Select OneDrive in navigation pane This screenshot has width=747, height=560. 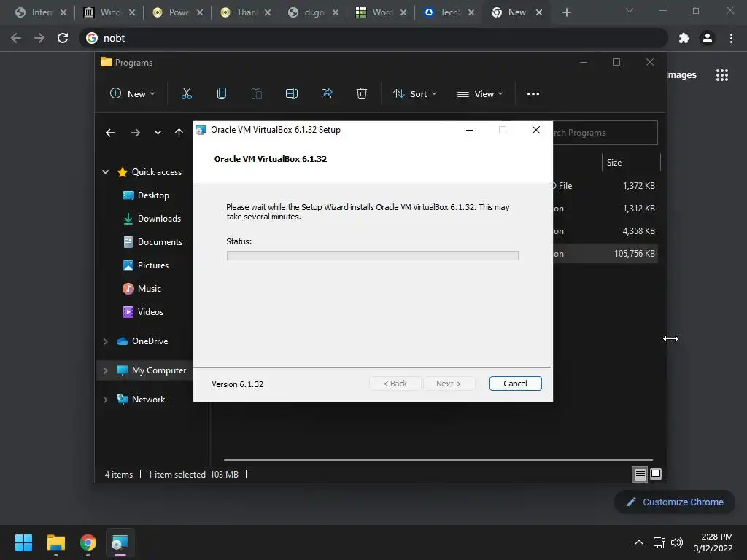click(x=142, y=341)
